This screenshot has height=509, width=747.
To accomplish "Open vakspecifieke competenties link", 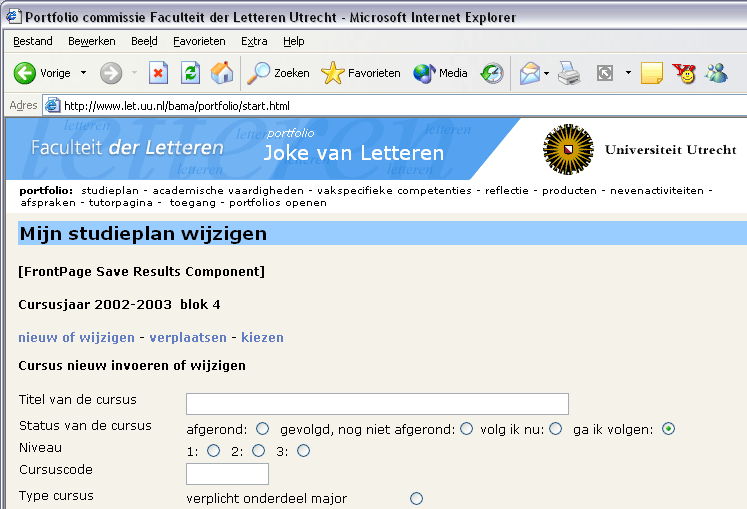I will tap(394, 191).
